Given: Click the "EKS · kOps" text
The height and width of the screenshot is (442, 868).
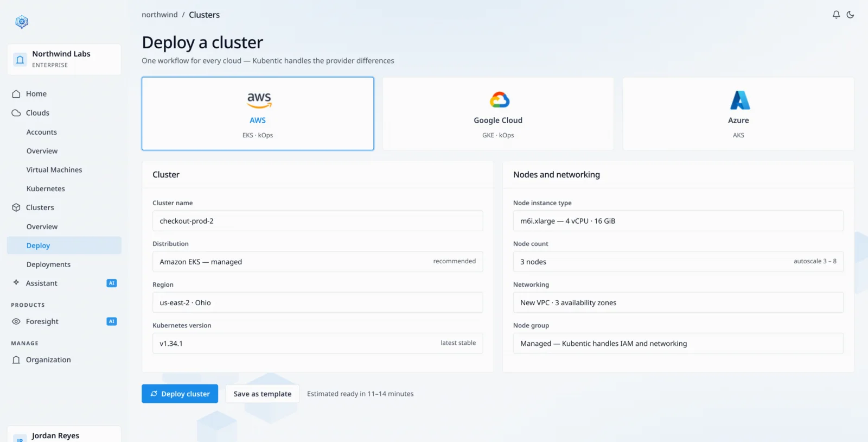Looking at the screenshot, I should pyautogui.click(x=258, y=135).
